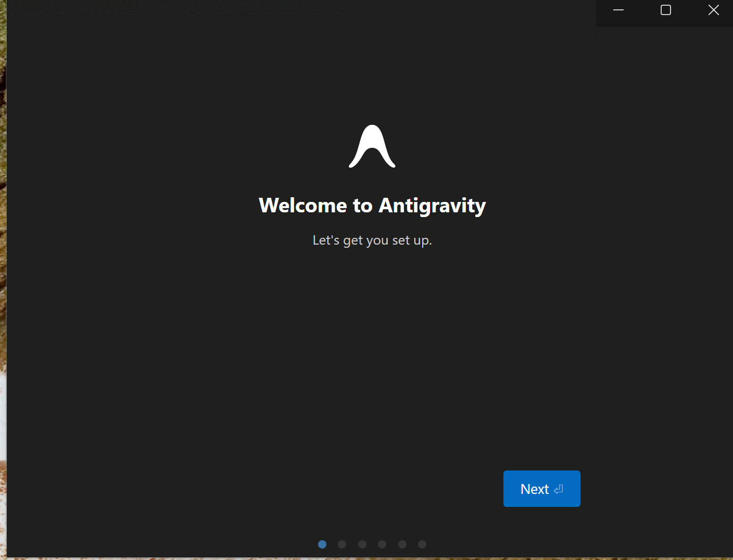Select the fourth page indicator dot
The height and width of the screenshot is (560, 733).
(x=382, y=544)
